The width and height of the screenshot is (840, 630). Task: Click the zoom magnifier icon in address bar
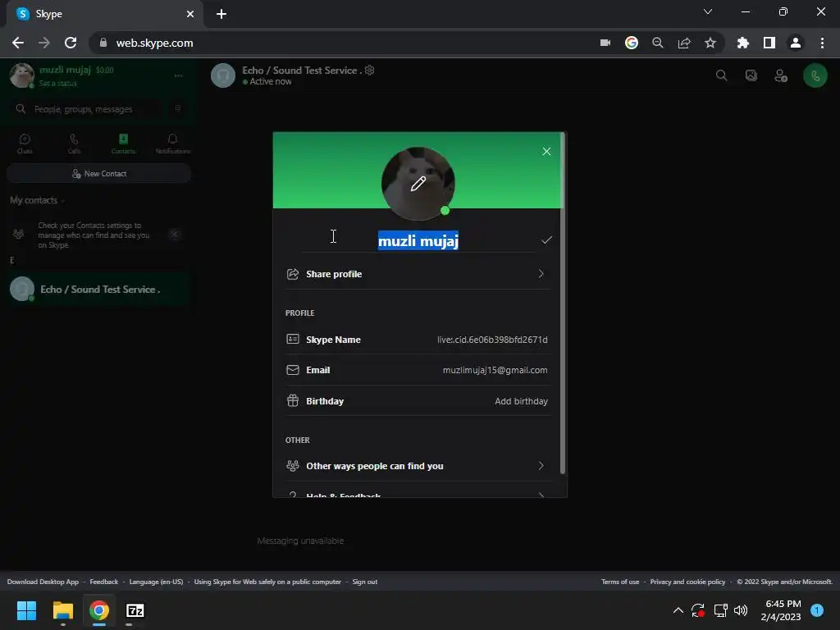tap(657, 43)
